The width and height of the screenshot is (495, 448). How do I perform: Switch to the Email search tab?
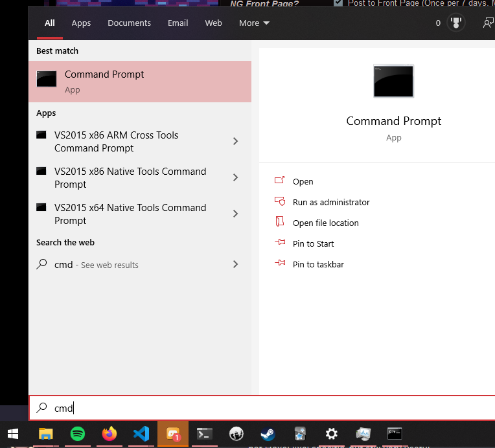pos(178,23)
